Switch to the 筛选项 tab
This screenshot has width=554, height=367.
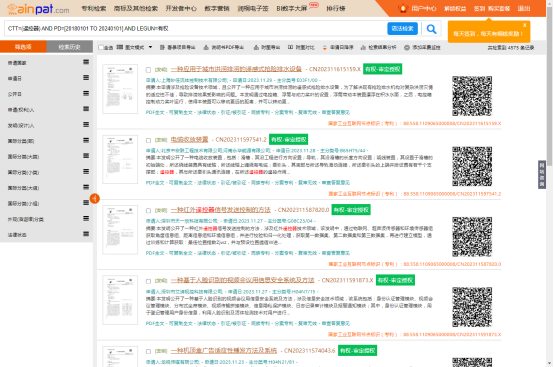(23, 47)
